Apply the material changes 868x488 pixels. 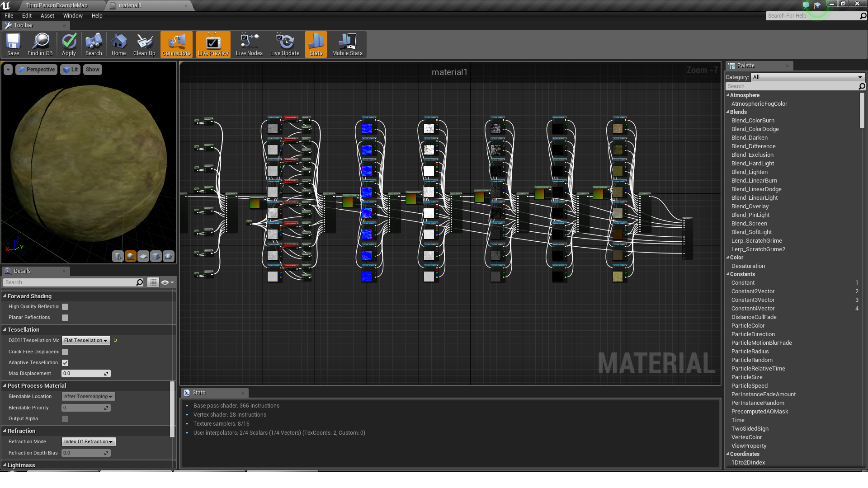click(x=69, y=44)
